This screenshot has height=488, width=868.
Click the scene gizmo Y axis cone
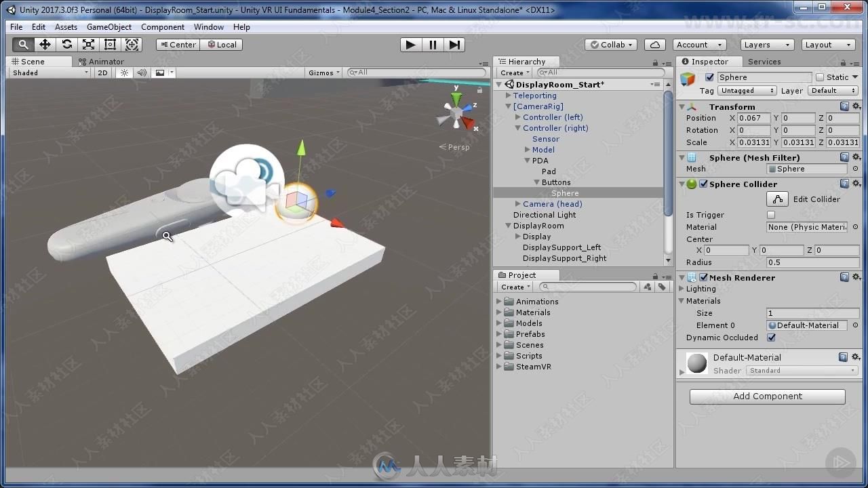pyautogui.click(x=456, y=98)
